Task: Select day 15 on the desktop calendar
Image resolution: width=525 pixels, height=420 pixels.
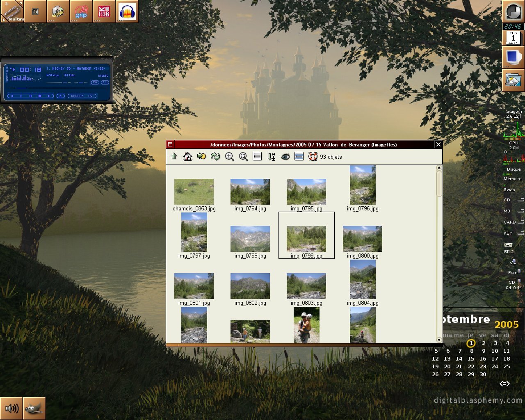Action: (471, 358)
